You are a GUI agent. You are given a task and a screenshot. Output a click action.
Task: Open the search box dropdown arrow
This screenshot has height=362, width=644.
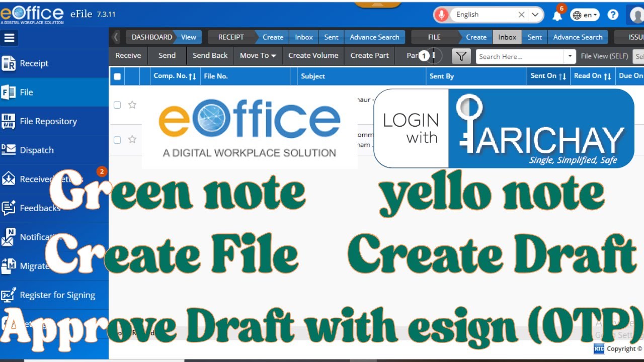[x=570, y=56]
